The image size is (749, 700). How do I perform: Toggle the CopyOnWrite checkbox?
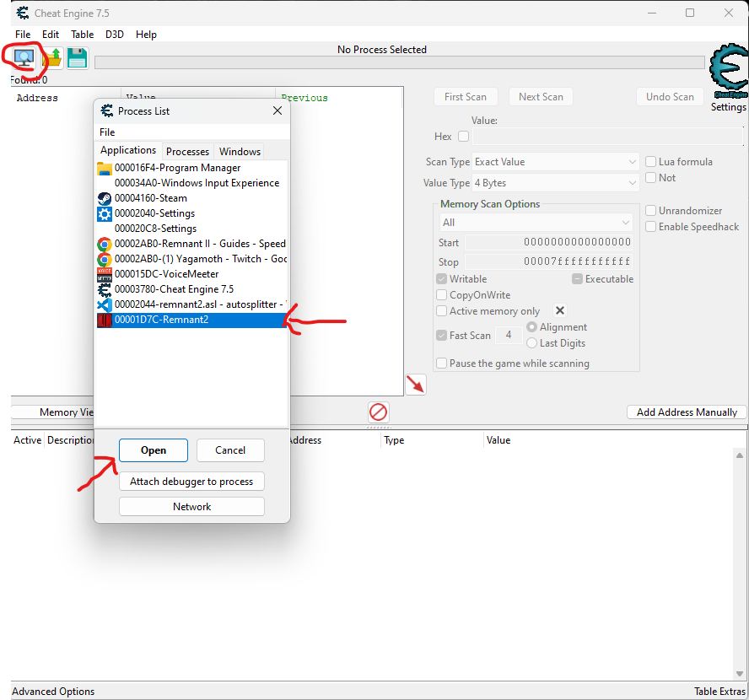click(441, 295)
